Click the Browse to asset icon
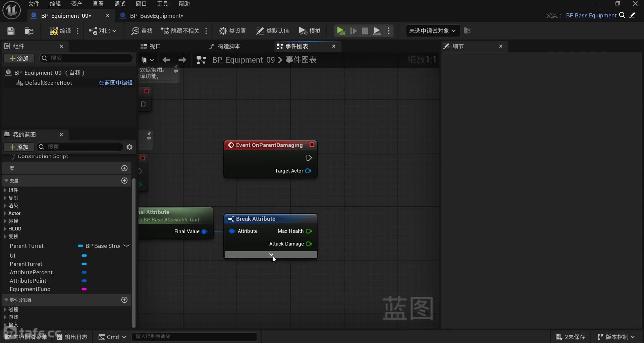Screen dimensions: 644x343 point(29,31)
